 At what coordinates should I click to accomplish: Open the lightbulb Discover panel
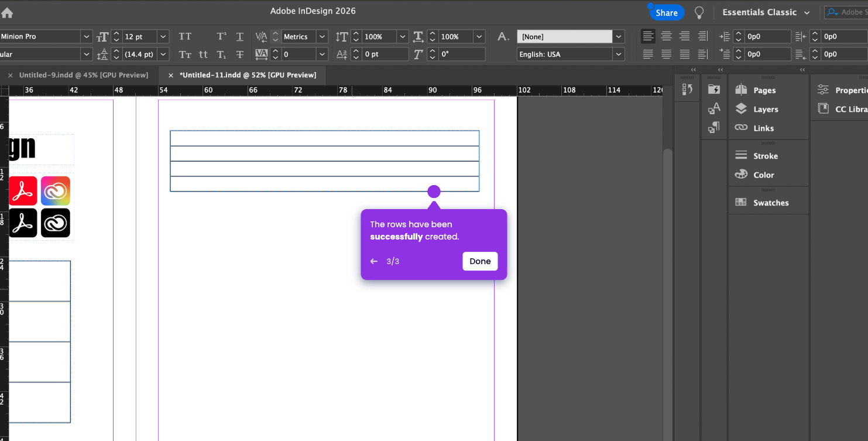click(699, 12)
